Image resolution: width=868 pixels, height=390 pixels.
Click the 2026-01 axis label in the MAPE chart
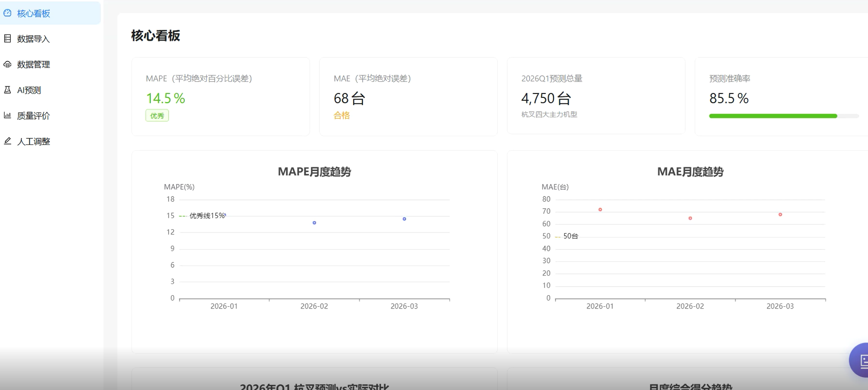coord(224,306)
